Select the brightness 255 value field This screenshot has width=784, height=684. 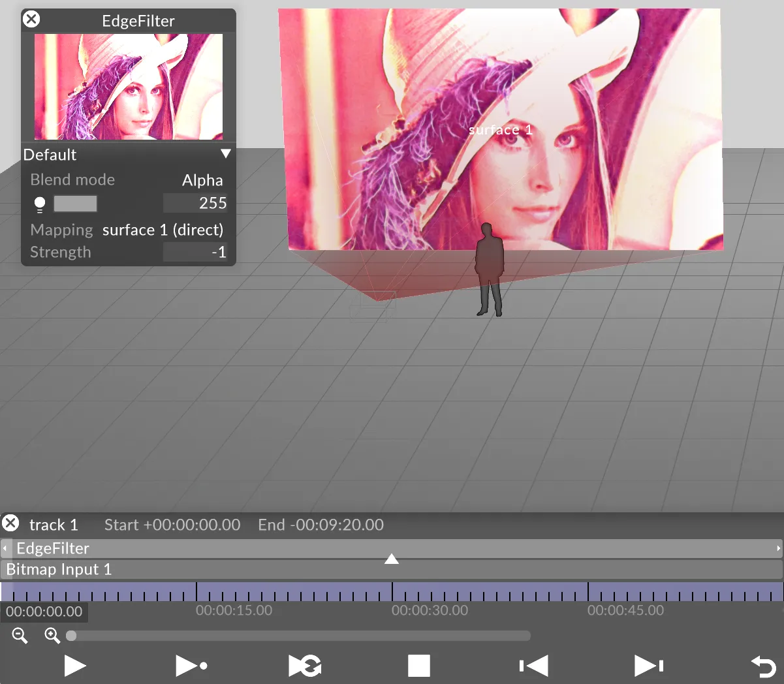[195, 204]
